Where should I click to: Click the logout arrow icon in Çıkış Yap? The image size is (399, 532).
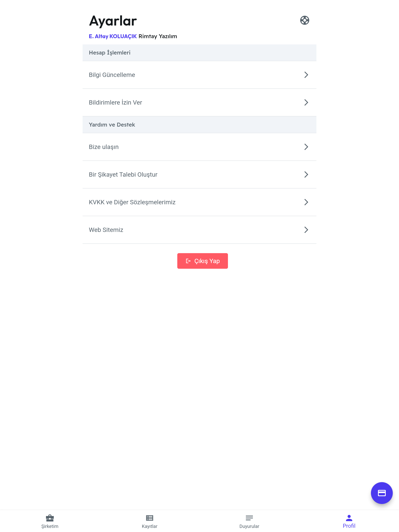(188, 261)
